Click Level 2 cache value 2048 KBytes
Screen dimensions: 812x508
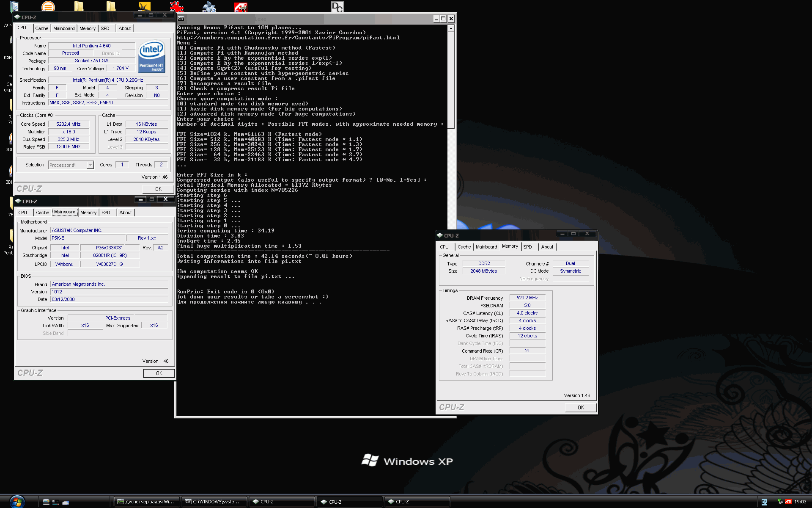[146, 139]
